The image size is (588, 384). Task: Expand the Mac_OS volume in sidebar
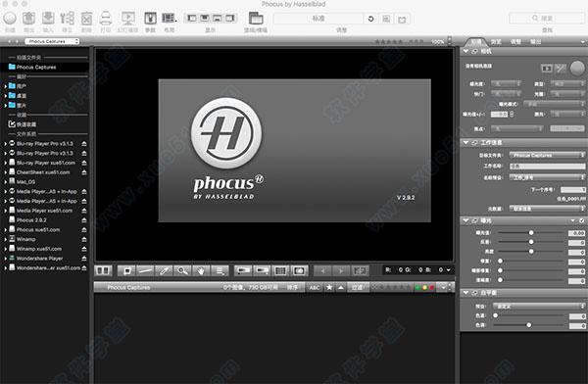tap(5, 182)
